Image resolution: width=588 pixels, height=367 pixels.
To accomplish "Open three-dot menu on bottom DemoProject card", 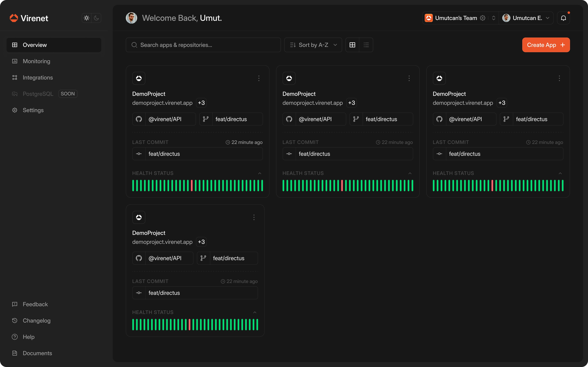I will click(x=254, y=217).
